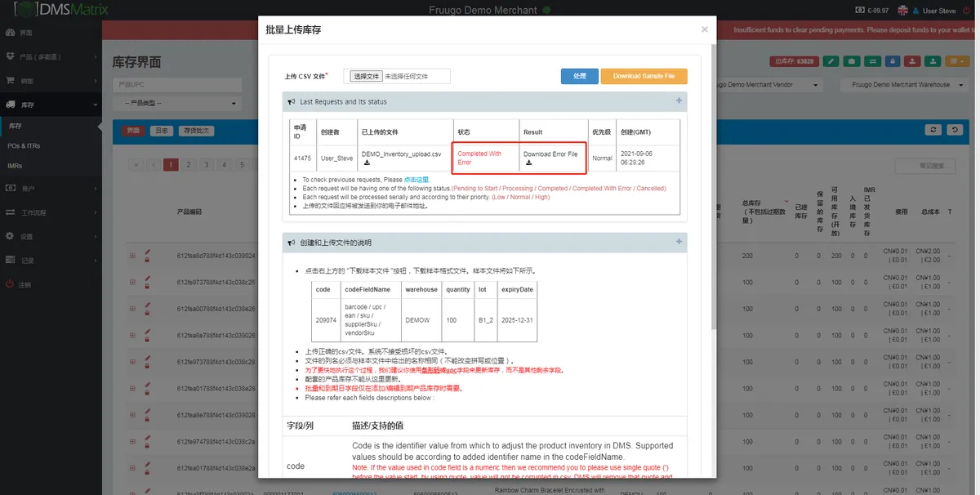Click the 选择文件 file chooser button
Image resolution: width=980 pixels, height=495 pixels.
coord(366,76)
